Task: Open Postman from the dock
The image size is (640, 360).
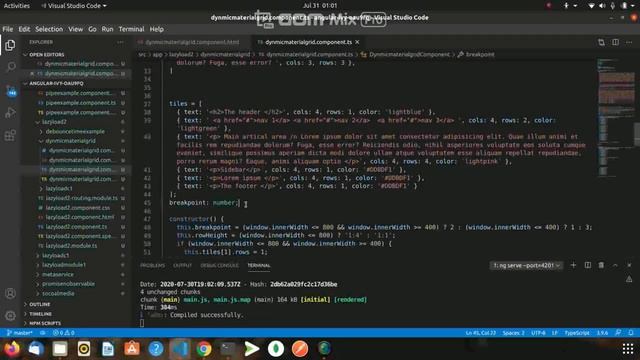Action: click(300, 349)
